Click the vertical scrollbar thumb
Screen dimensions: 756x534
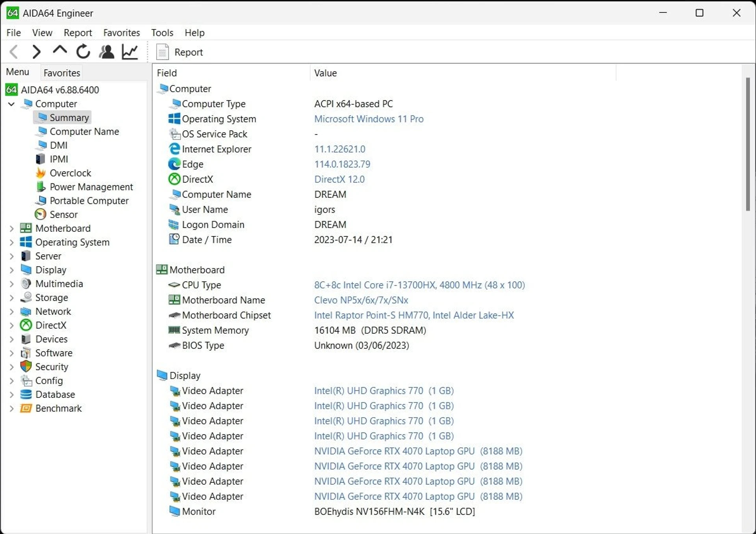click(x=748, y=144)
